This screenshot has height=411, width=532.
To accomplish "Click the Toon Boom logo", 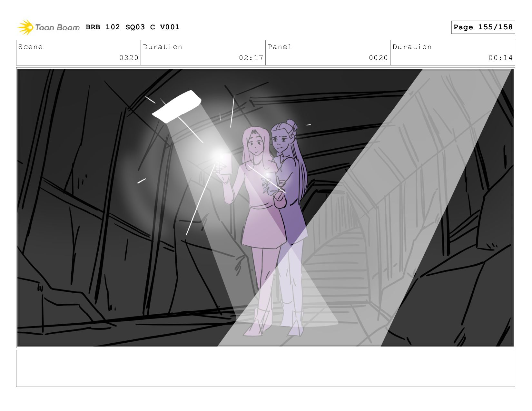I will click(48, 27).
